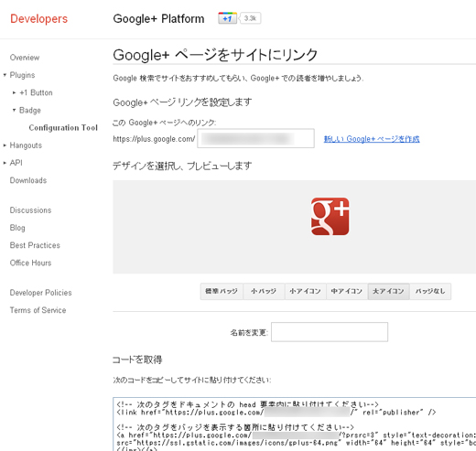
Task: Open Hangouts sidebar item
Action: pyautogui.click(x=26, y=145)
